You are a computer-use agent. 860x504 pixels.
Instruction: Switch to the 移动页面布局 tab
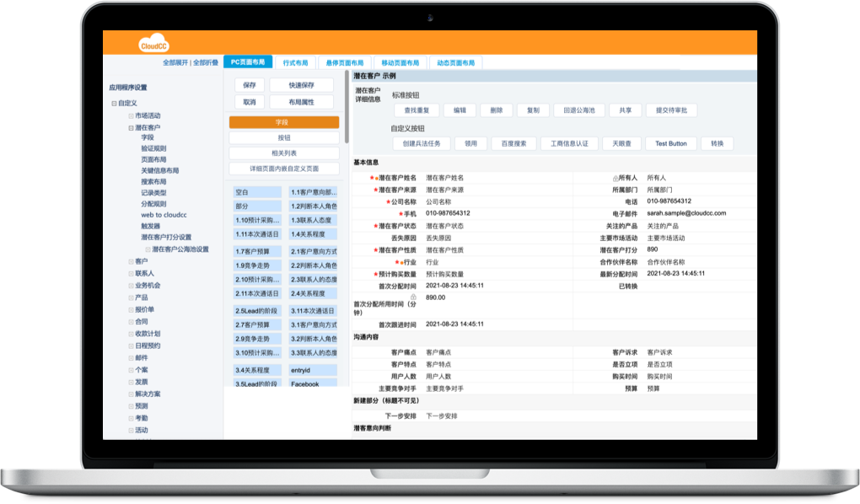(x=400, y=63)
